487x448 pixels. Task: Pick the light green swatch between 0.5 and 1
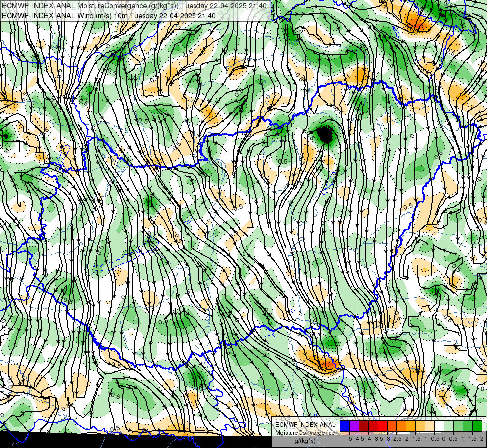pyautogui.click(x=458, y=426)
